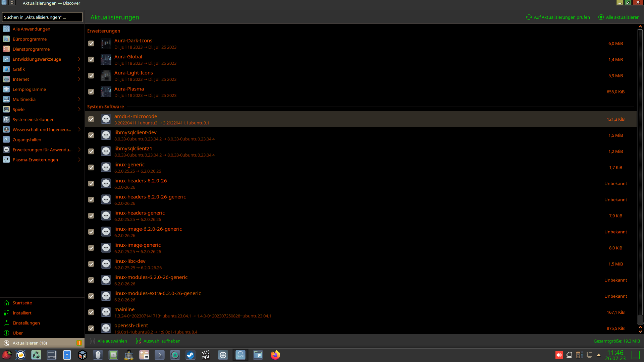
Task: Launch Steam from the taskbar
Action: coord(191,355)
